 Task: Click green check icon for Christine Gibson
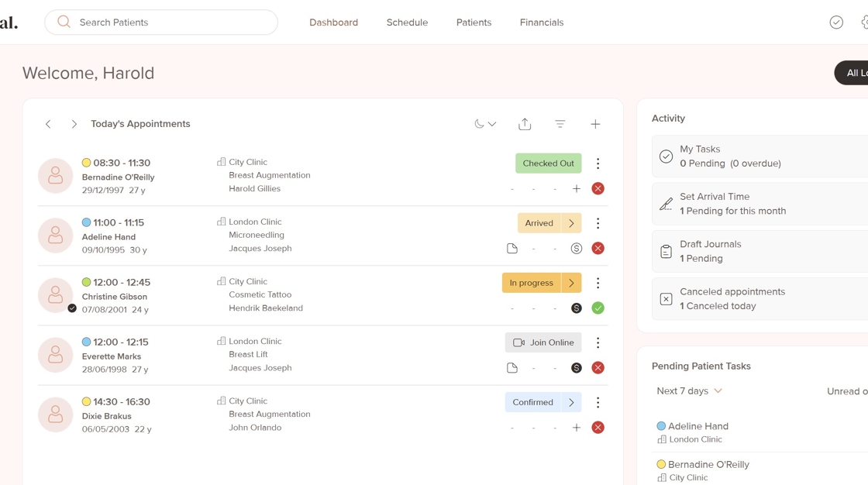[598, 308]
